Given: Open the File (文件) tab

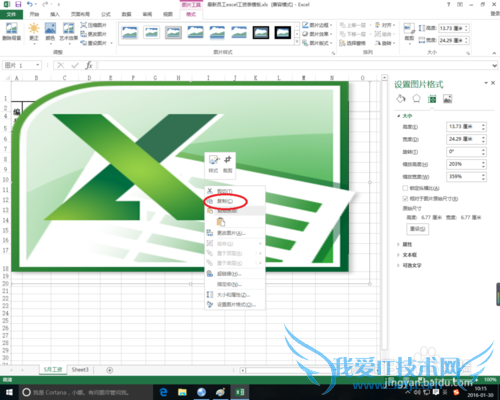Looking at the screenshot, I should click(11, 14).
